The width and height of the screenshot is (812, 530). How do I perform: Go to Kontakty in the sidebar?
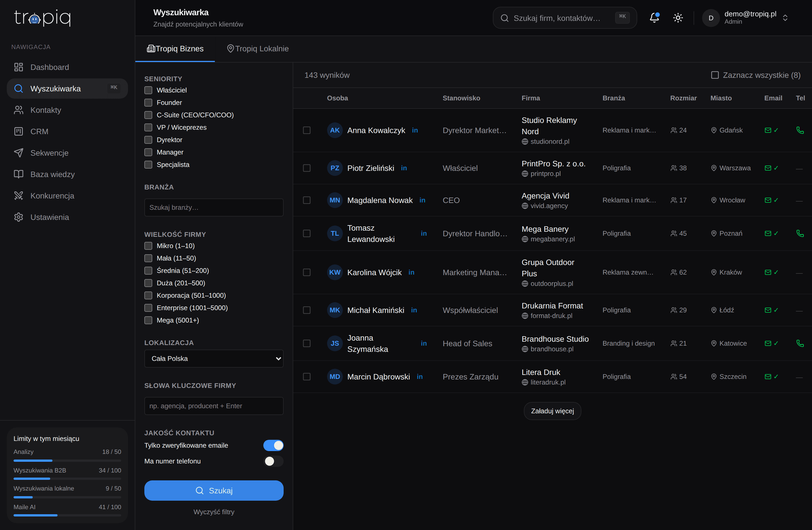click(x=67, y=110)
